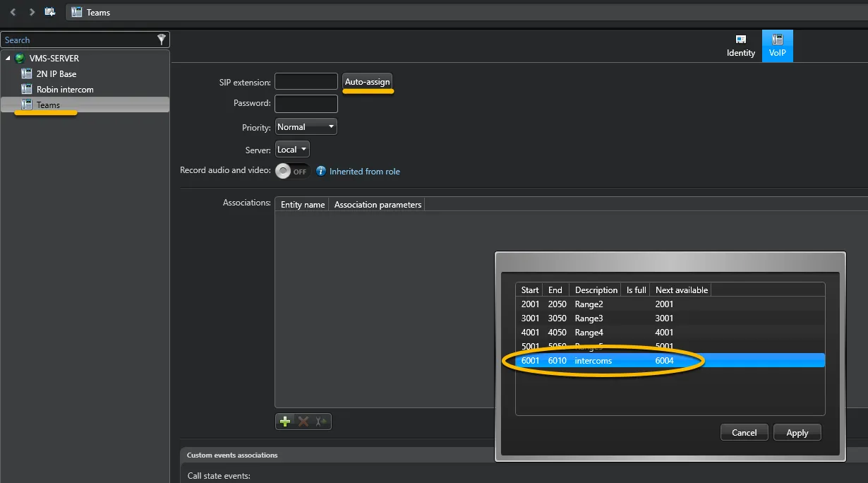
Task: Click the Description column header
Action: [x=596, y=290]
